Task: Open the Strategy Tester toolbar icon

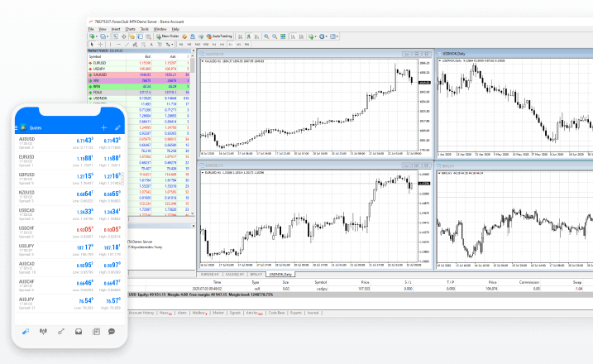Action: tap(149, 36)
